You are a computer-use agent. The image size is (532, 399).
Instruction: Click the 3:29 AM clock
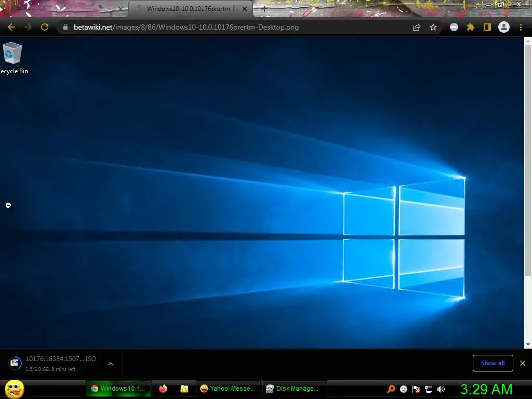486,389
